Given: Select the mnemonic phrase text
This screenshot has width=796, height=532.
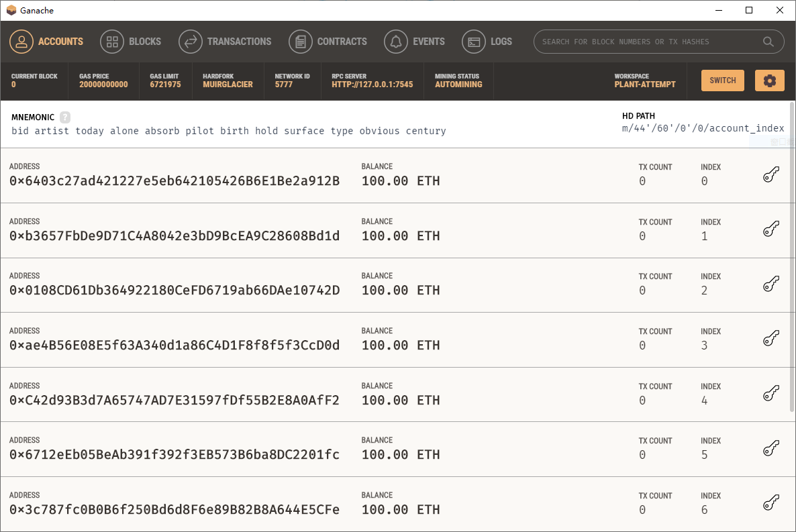Looking at the screenshot, I should tap(228, 131).
